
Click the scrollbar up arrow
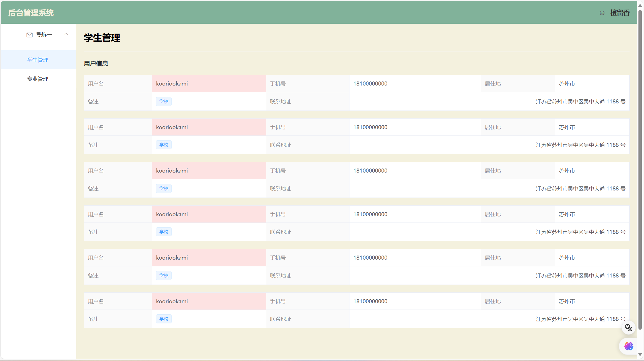click(x=640, y=5)
